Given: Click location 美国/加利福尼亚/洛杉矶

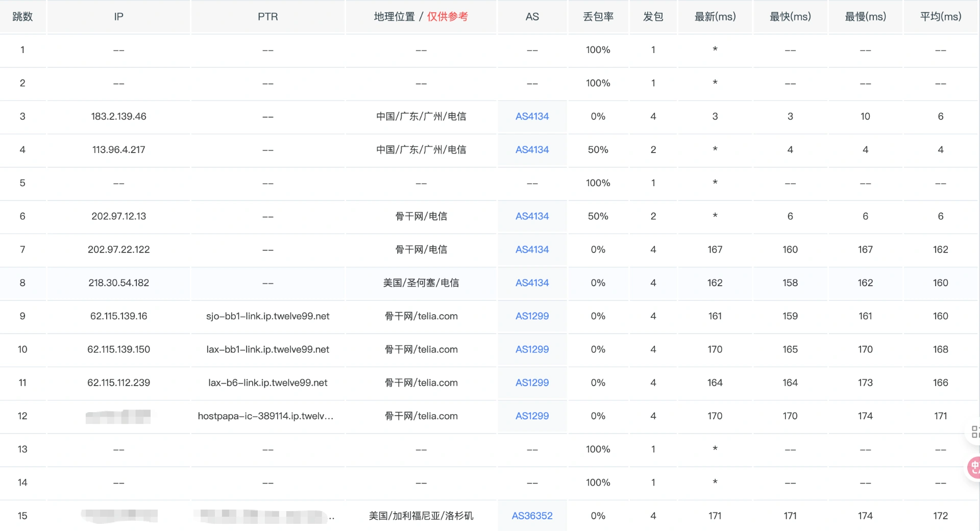Looking at the screenshot, I should [421, 516].
